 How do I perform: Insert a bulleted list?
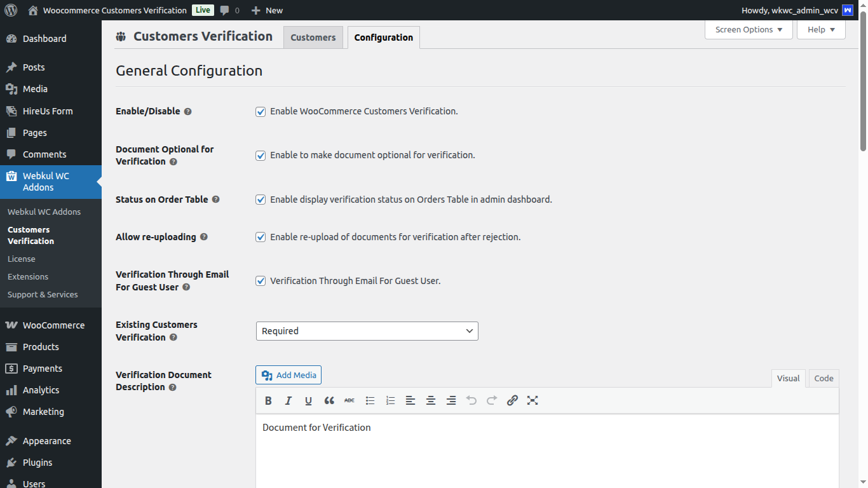click(370, 400)
